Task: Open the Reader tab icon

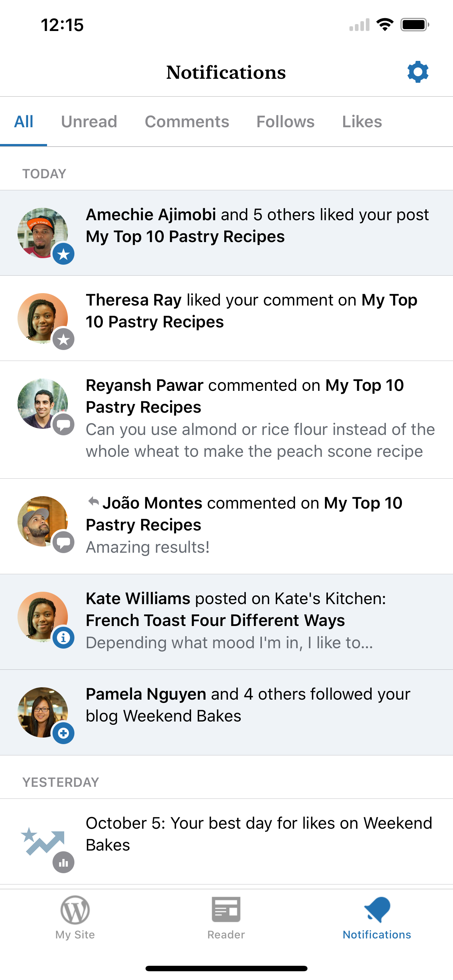Action: pyautogui.click(x=226, y=910)
